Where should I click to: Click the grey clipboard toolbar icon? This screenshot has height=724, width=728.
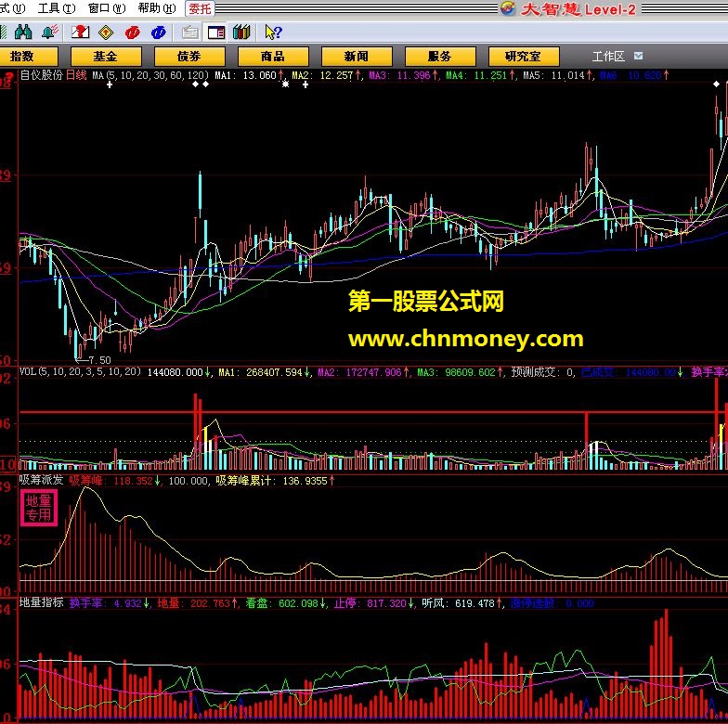(x=190, y=32)
